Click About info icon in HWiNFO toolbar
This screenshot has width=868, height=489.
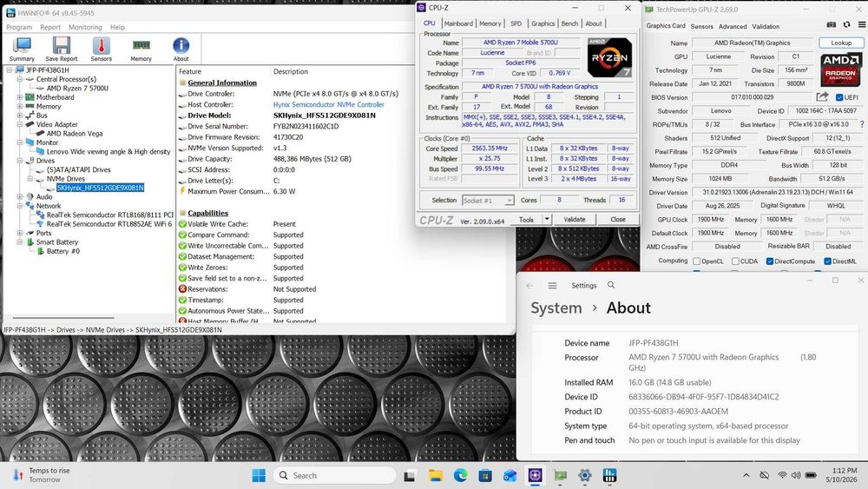pos(181,49)
